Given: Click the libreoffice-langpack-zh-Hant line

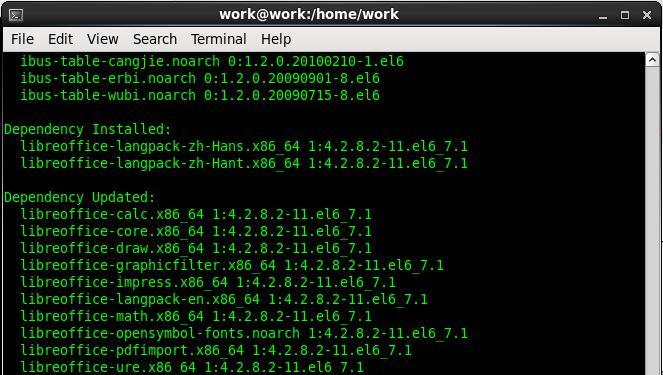Looking at the screenshot, I should click(244, 163).
